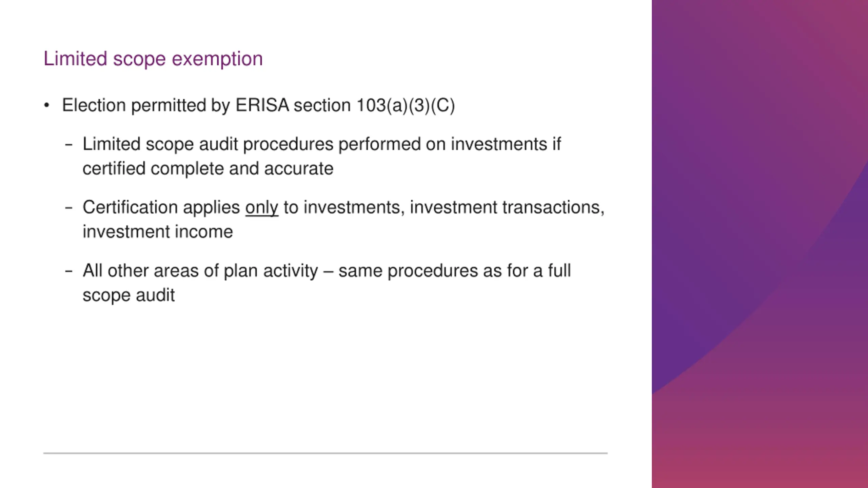Click the pink lower area of right panel
The height and width of the screenshot is (488, 868).
759,441
